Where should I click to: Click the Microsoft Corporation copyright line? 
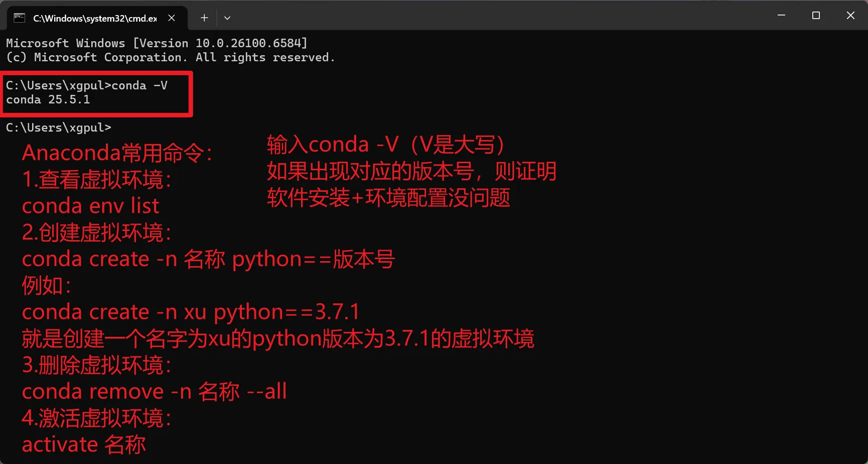[171, 57]
